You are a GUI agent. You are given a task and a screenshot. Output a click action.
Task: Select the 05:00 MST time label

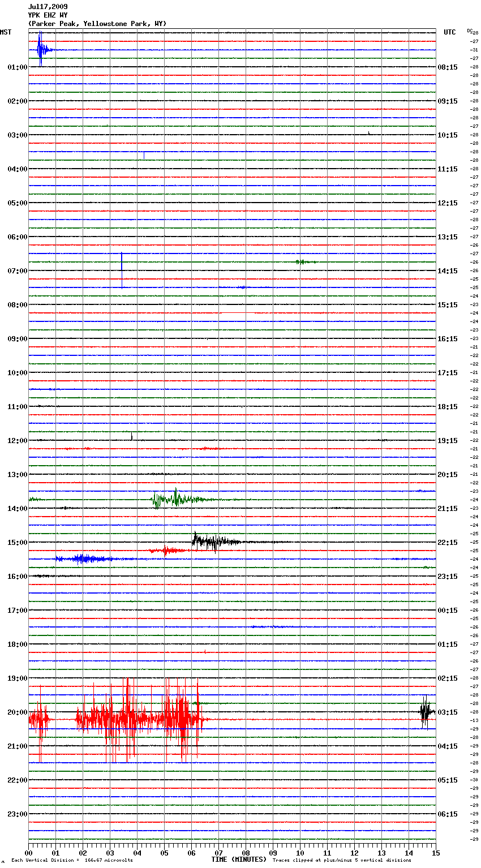(17, 203)
